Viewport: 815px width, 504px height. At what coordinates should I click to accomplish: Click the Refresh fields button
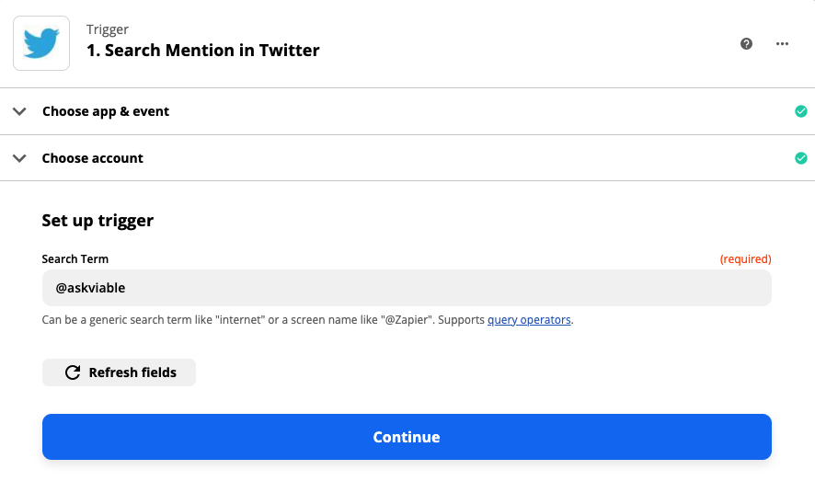tap(119, 372)
